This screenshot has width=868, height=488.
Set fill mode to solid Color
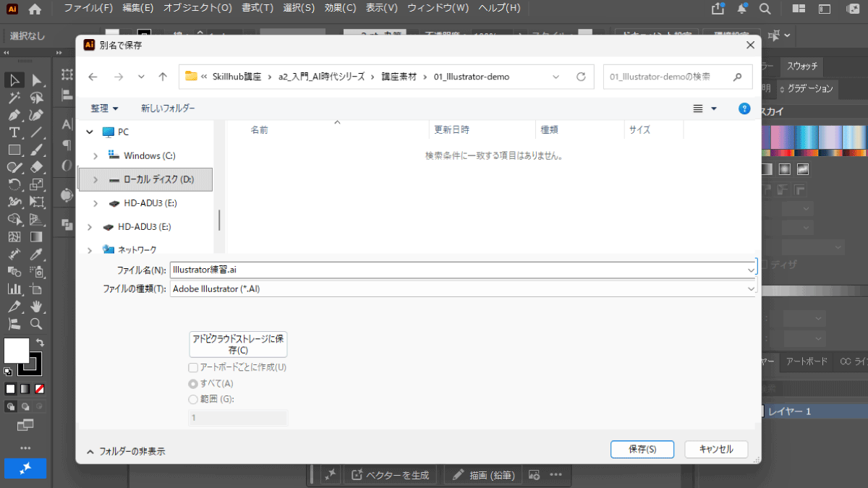[x=10, y=389]
